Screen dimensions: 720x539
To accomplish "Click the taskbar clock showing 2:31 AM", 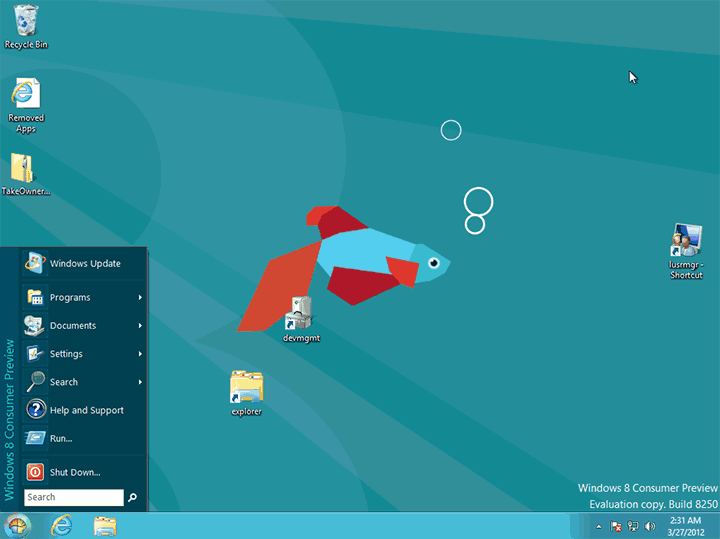I will [x=685, y=520].
